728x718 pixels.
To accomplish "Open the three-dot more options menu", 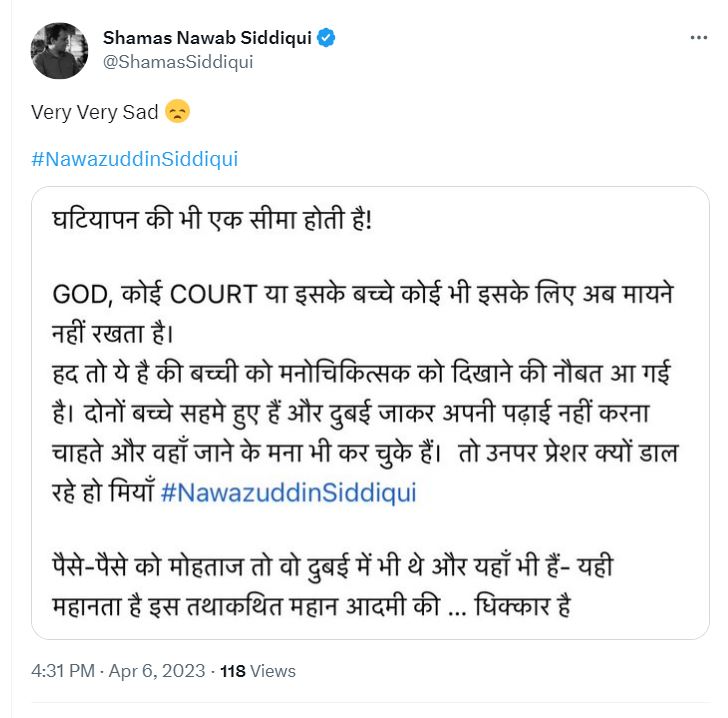I will pyautogui.click(x=699, y=38).
